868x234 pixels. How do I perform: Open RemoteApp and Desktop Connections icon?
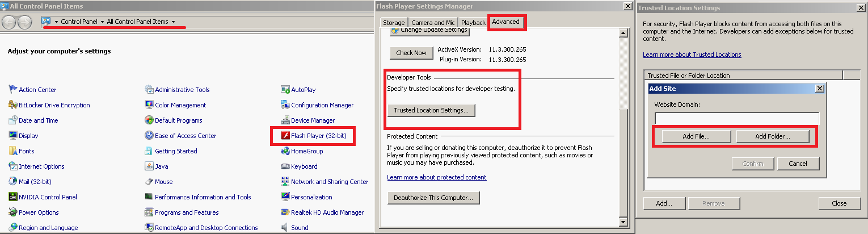[x=149, y=228]
